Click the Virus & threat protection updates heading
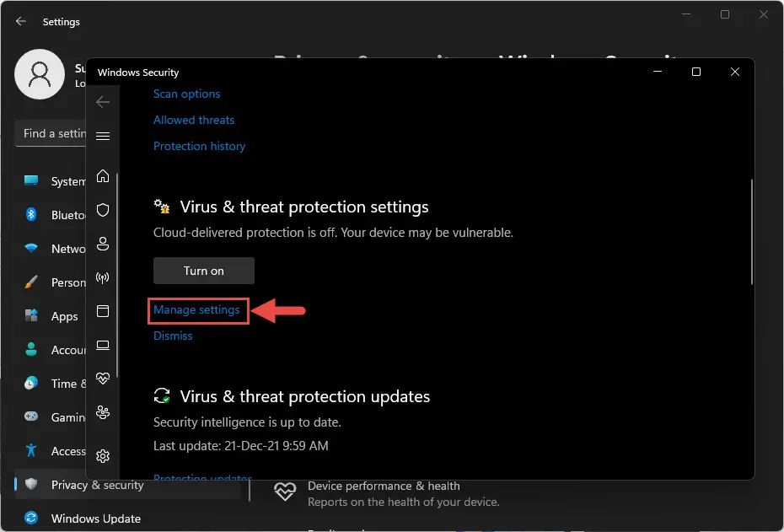This screenshot has width=784, height=532. click(305, 396)
